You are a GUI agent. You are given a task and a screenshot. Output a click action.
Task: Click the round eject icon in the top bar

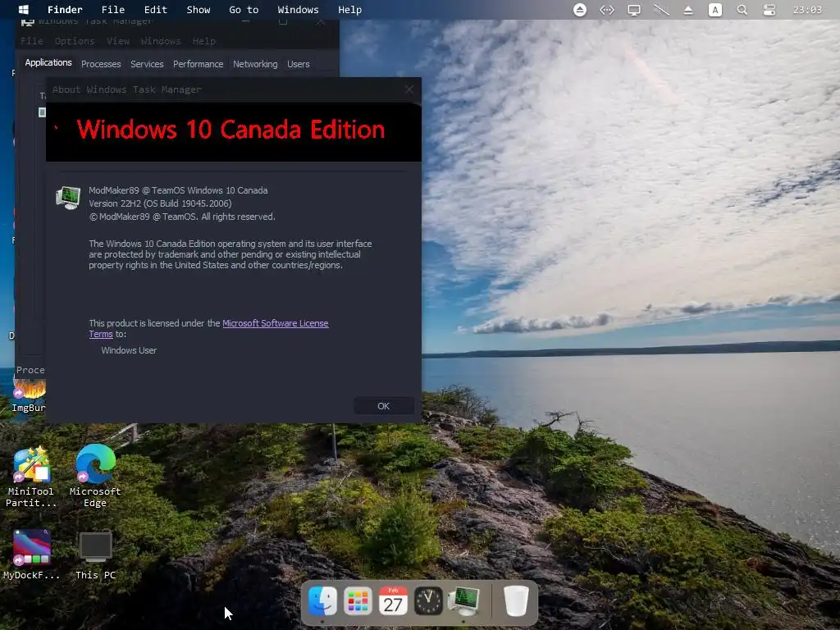click(x=580, y=10)
